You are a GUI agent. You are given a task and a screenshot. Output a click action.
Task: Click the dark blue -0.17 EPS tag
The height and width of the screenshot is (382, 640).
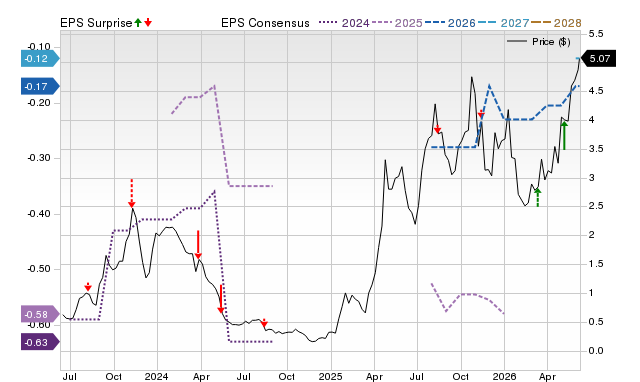point(40,87)
